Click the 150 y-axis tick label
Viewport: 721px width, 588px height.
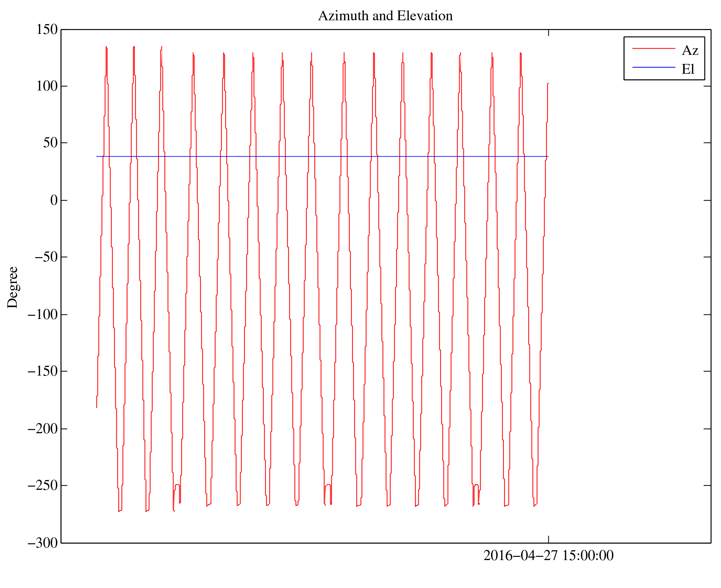point(47,30)
